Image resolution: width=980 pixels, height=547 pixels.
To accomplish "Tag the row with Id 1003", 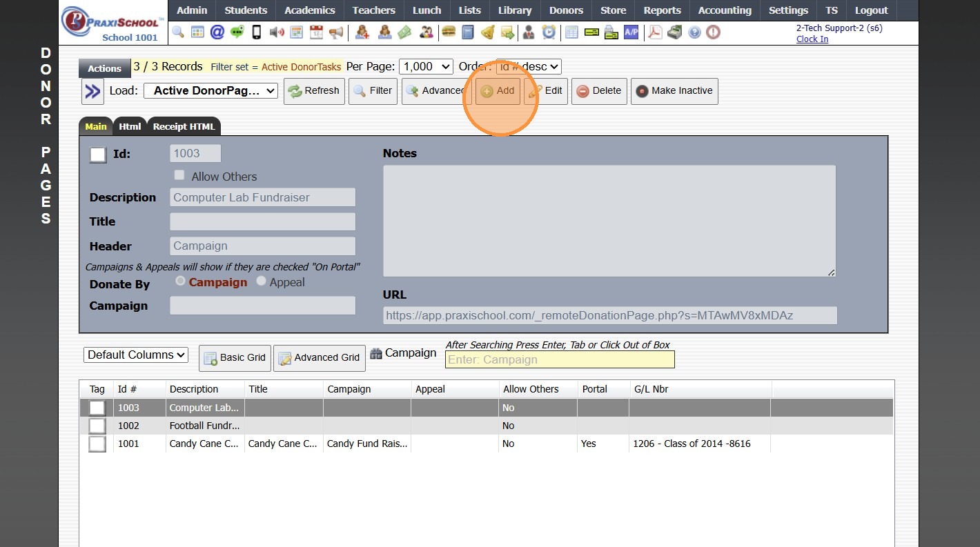I will [x=97, y=408].
